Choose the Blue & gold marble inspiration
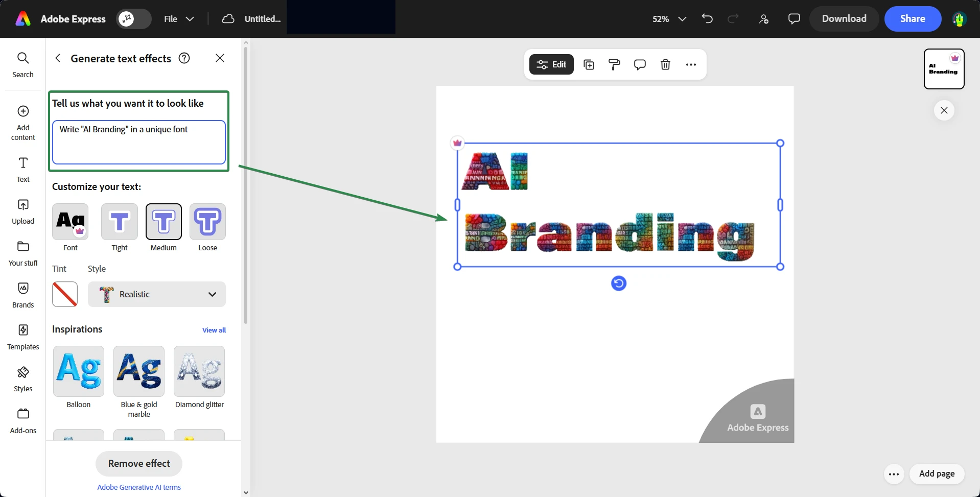The width and height of the screenshot is (980, 497). [x=139, y=371]
